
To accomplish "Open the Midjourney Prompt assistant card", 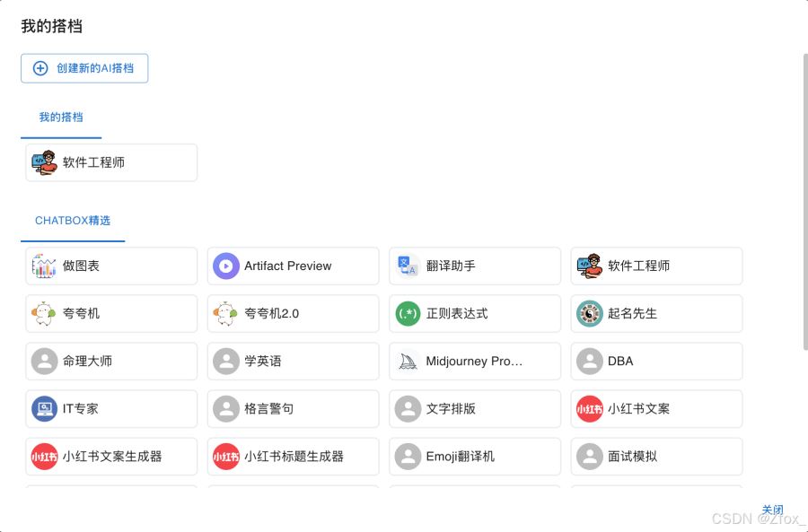I will tap(474, 361).
